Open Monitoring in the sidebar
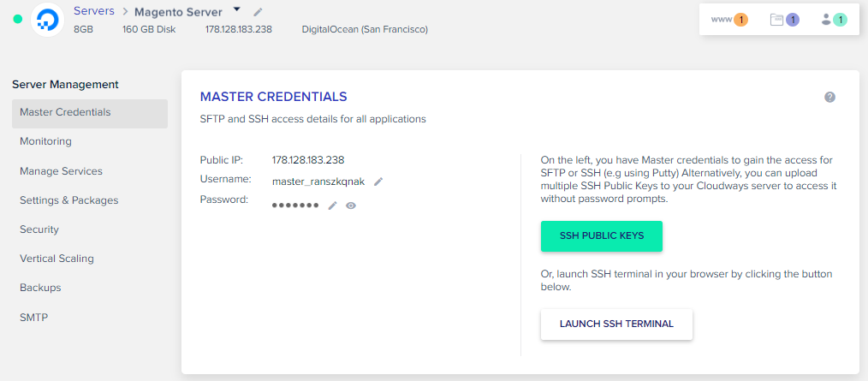This screenshot has height=381, width=868. click(x=45, y=141)
